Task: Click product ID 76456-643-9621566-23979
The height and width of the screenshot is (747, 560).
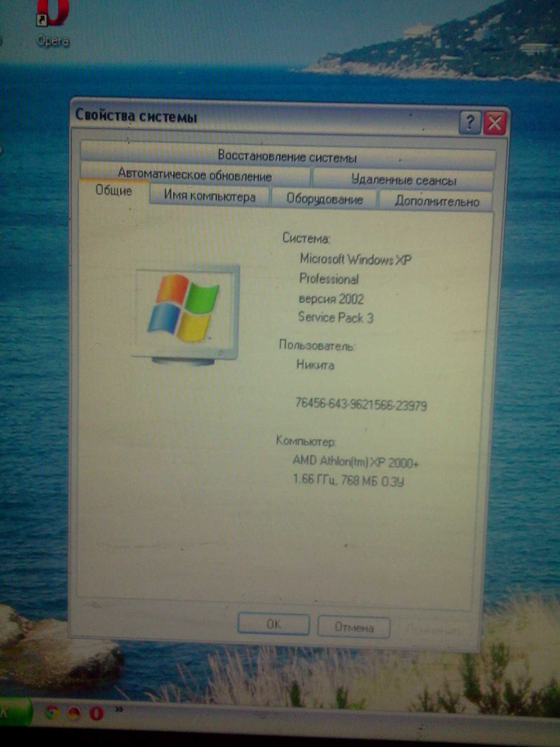Action: [x=361, y=405]
